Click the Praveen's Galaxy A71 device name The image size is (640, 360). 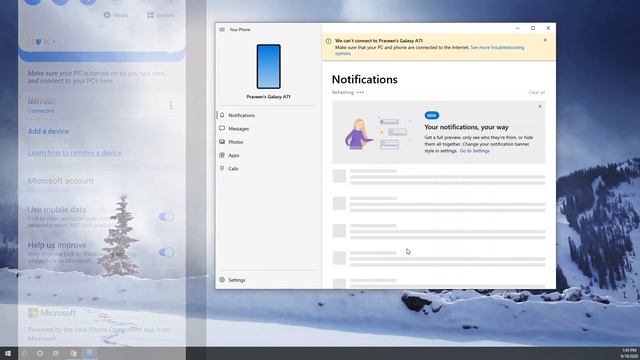(269, 97)
